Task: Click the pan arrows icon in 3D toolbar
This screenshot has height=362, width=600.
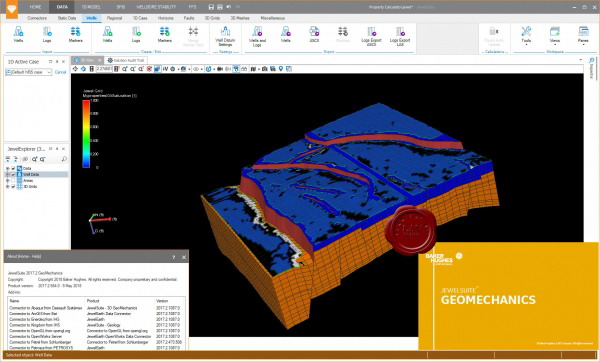Action: 75,69
